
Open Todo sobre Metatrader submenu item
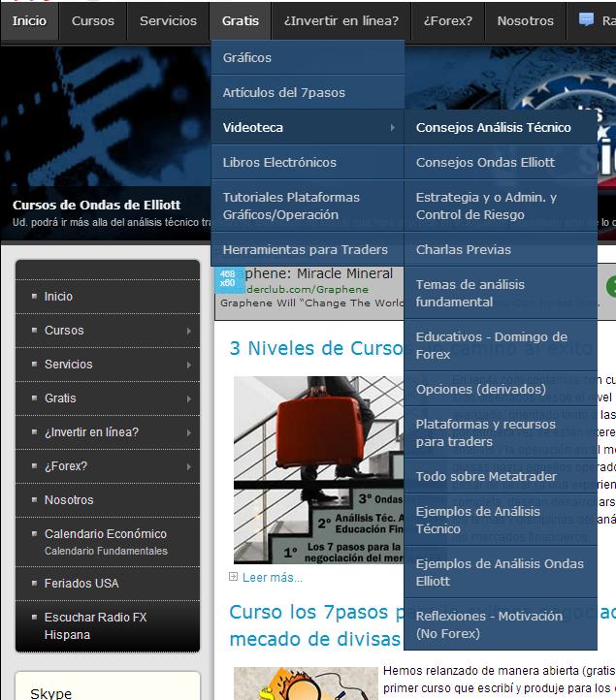[501, 476]
